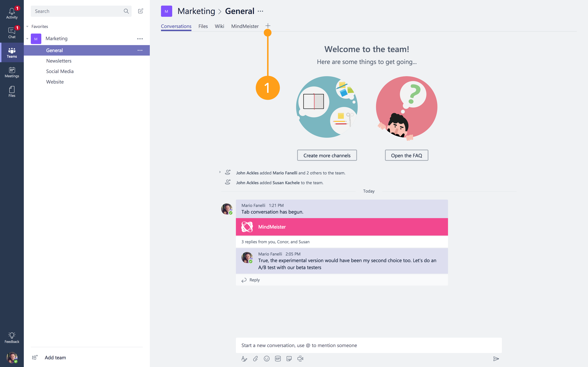Click the emoji icon in message toolbar
Image resolution: width=588 pixels, height=367 pixels.
click(x=266, y=359)
